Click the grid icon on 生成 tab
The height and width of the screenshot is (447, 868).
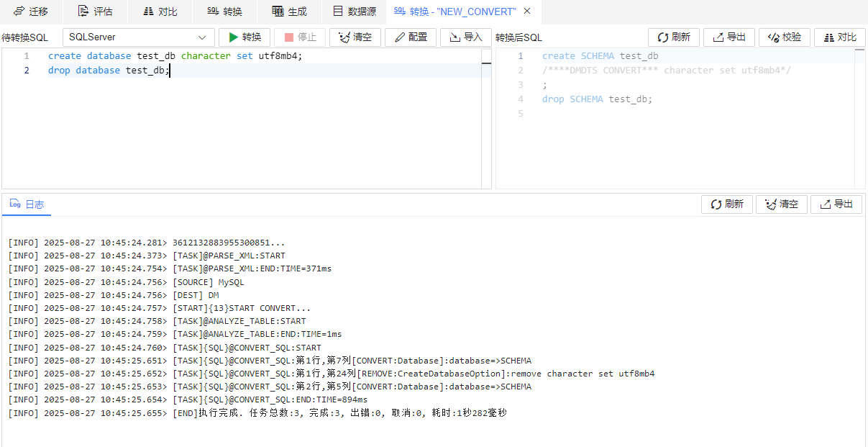tap(278, 12)
